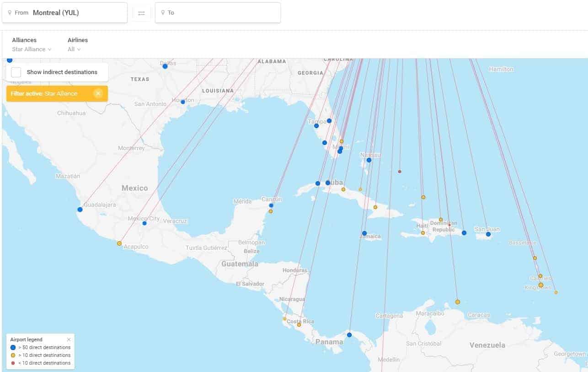The height and width of the screenshot is (372, 588).
Task: Click the Guadalajara airport marker
Action: coord(80,210)
